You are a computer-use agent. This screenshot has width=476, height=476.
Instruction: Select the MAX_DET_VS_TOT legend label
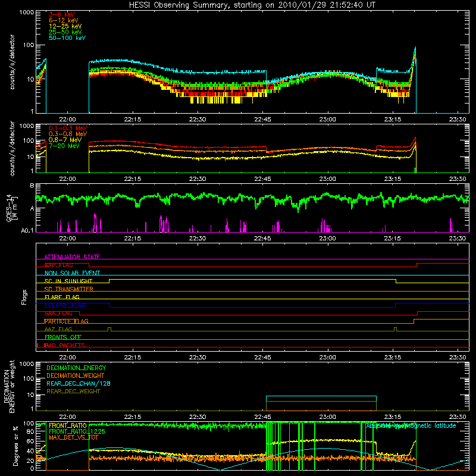pyautogui.click(x=73, y=437)
